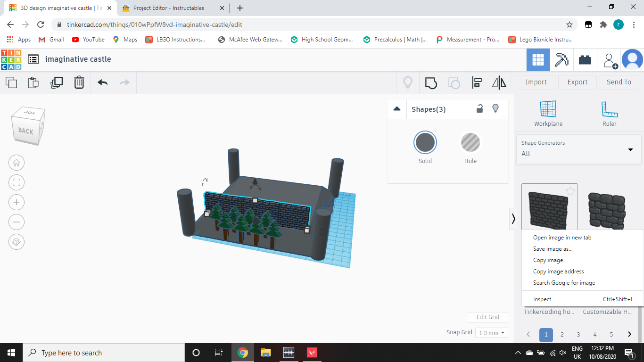Choose Search Google for image
The height and width of the screenshot is (362, 644).
pyautogui.click(x=564, y=283)
